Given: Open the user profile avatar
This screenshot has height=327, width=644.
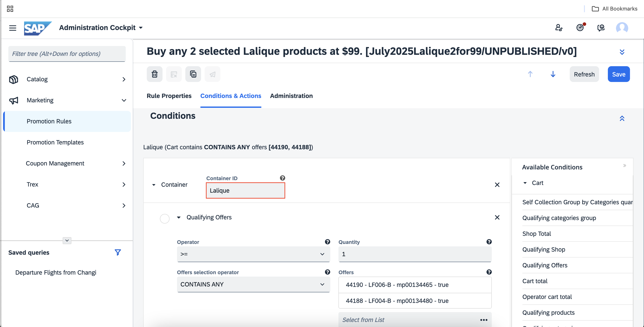Looking at the screenshot, I should pos(622,28).
